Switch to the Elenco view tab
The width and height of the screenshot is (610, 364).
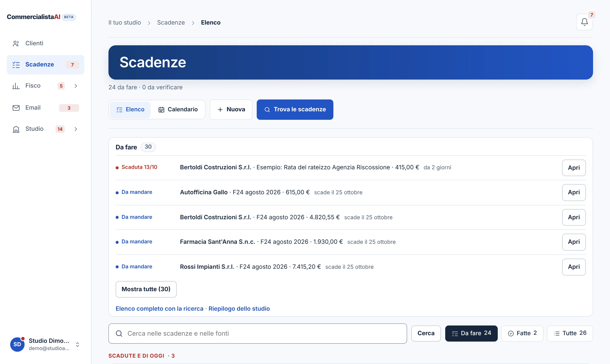(x=130, y=109)
